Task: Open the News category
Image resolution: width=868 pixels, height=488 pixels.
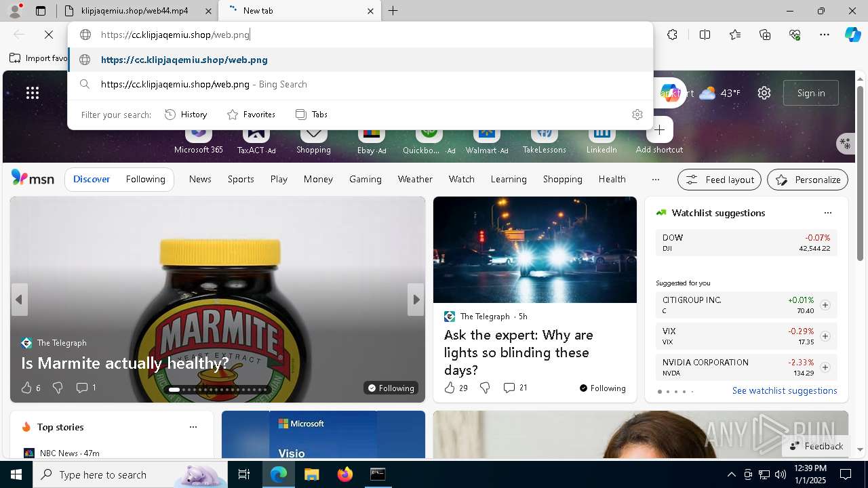Action: click(200, 179)
